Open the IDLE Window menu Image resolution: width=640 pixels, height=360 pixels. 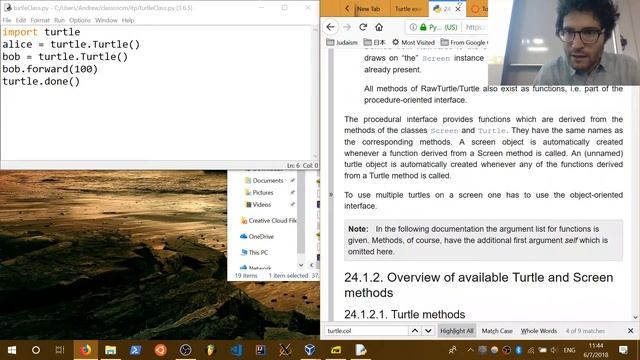[x=106, y=20]
